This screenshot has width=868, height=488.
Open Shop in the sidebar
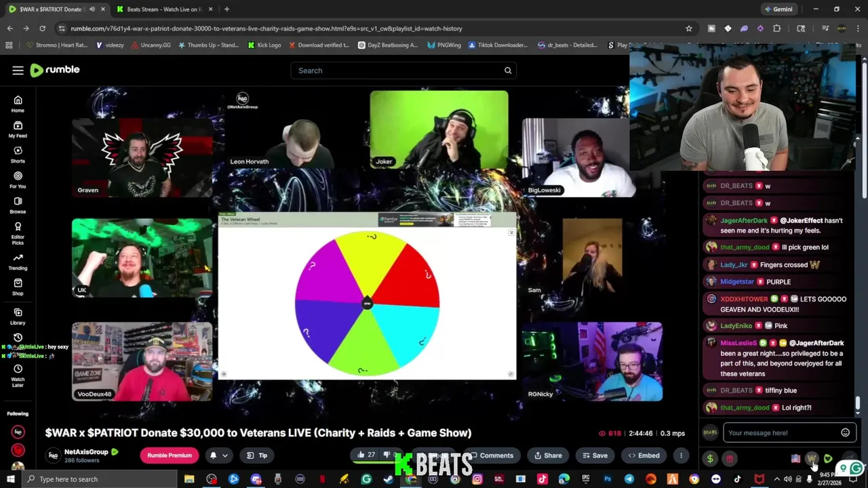tap(18, 287)
